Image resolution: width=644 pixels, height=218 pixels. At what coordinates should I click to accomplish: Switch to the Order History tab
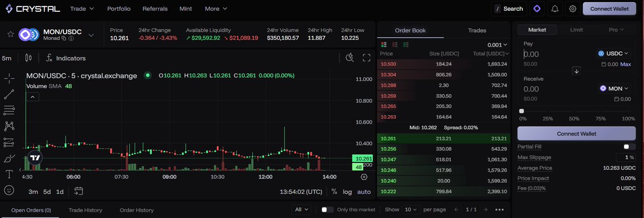[x=137, y=210]
